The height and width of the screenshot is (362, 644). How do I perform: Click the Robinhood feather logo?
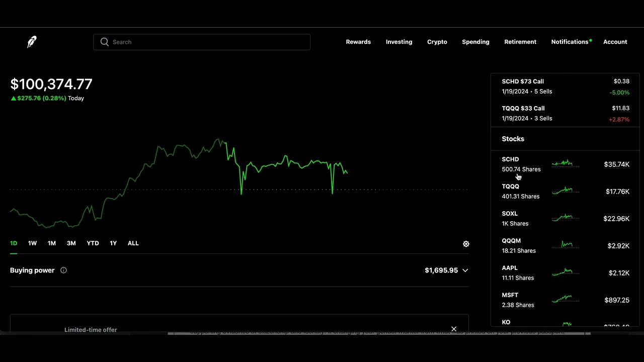point(32,42)
